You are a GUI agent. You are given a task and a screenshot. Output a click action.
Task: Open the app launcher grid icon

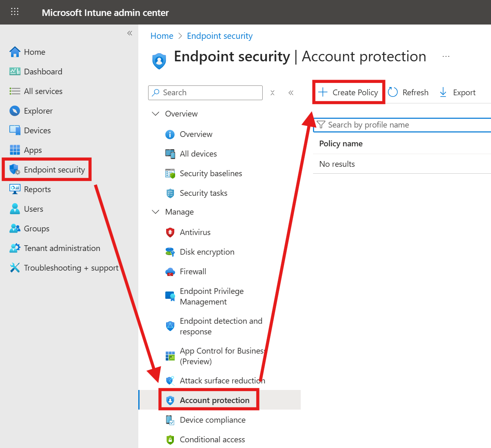(15, 12)
